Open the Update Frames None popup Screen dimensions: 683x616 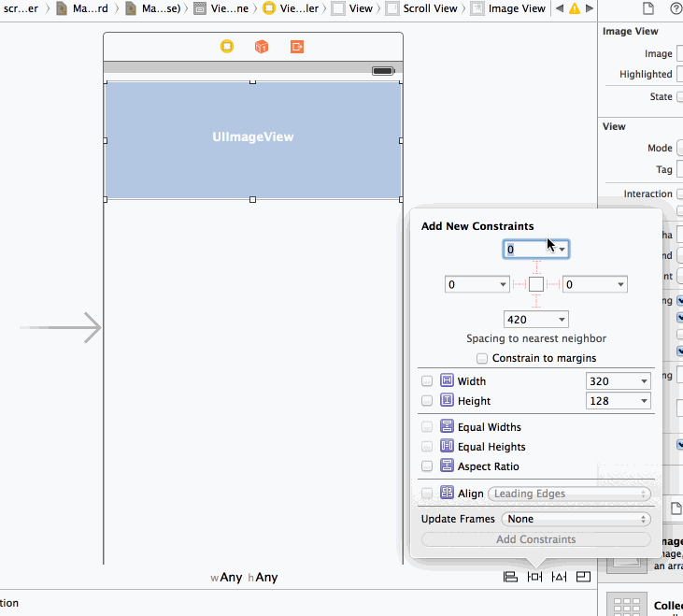point(576,519)
